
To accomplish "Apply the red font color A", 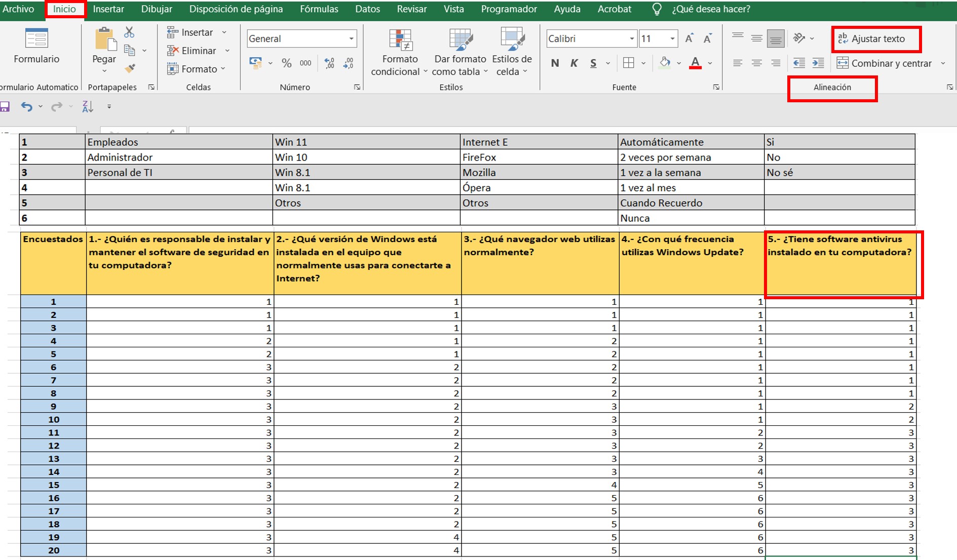I will pos(696,63).
